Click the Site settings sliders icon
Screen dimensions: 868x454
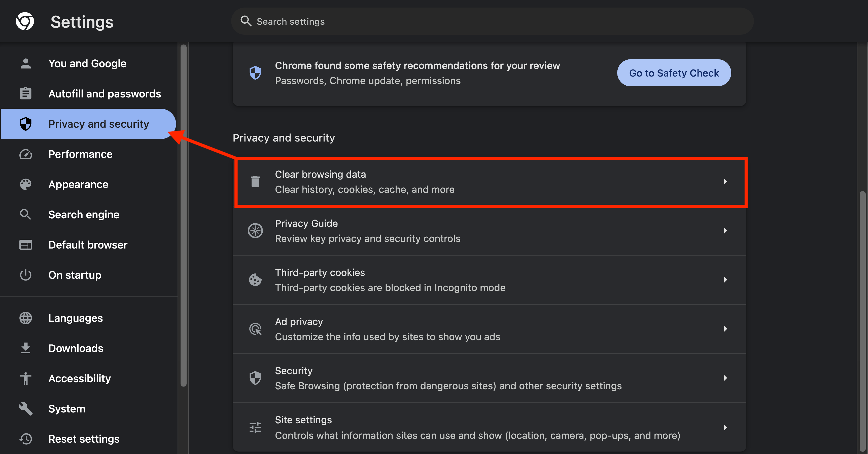[x=255, y=427]
